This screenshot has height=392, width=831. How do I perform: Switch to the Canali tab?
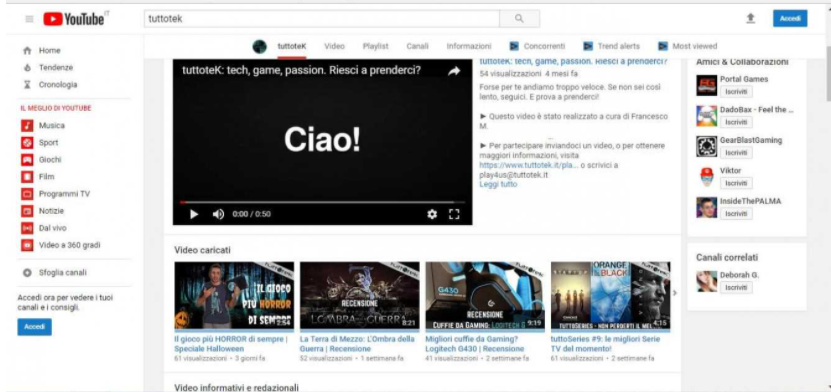[418, 47]
